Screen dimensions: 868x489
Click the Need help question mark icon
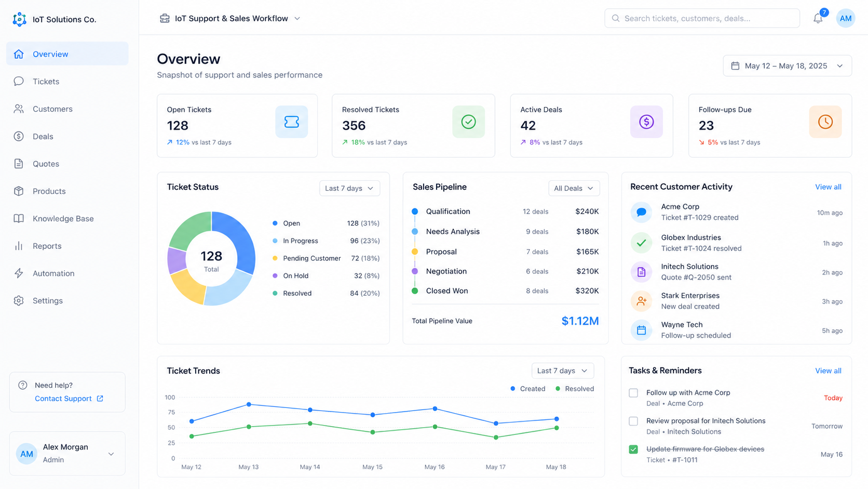(23, 385)
